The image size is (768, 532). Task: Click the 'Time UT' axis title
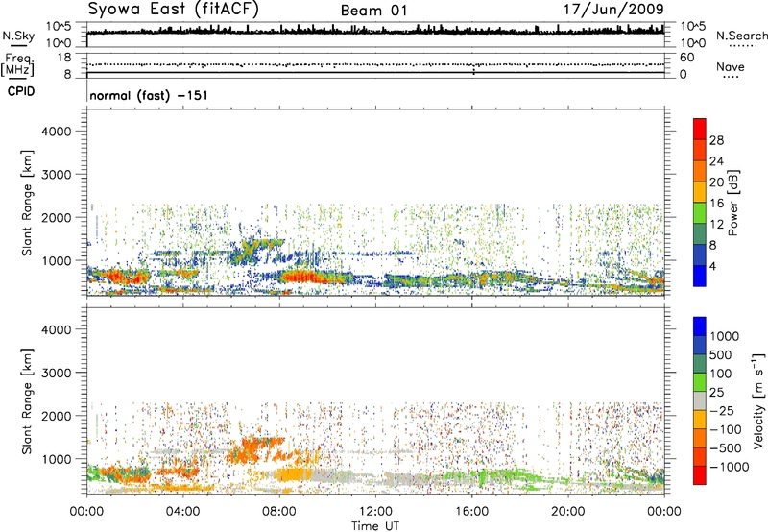[375, 526]
